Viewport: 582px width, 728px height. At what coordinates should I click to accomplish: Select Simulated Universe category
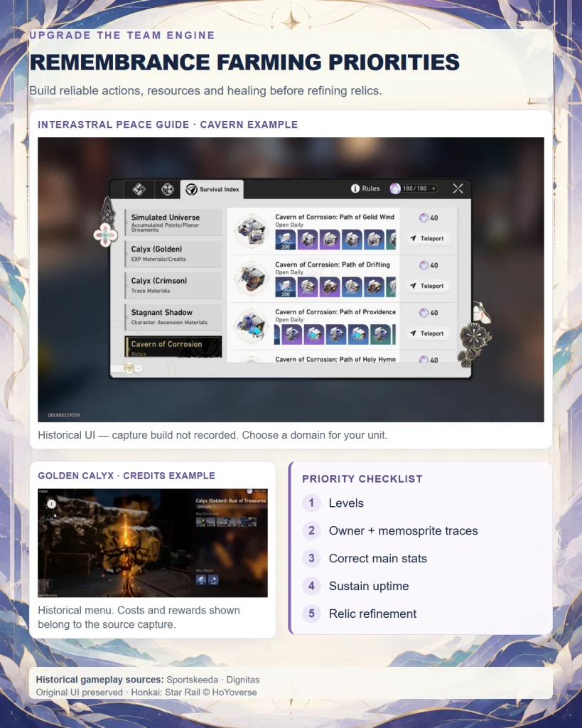coord(173,223)
